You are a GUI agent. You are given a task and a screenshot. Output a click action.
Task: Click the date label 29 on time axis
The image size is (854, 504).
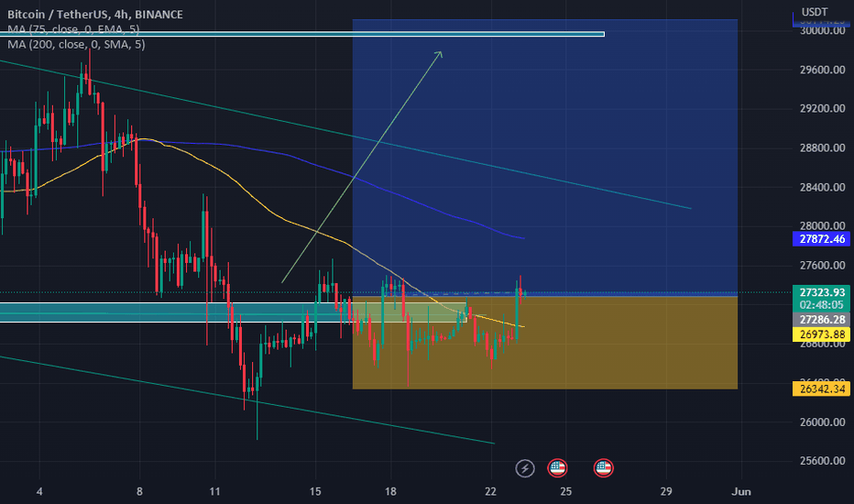tap(666, 491)
